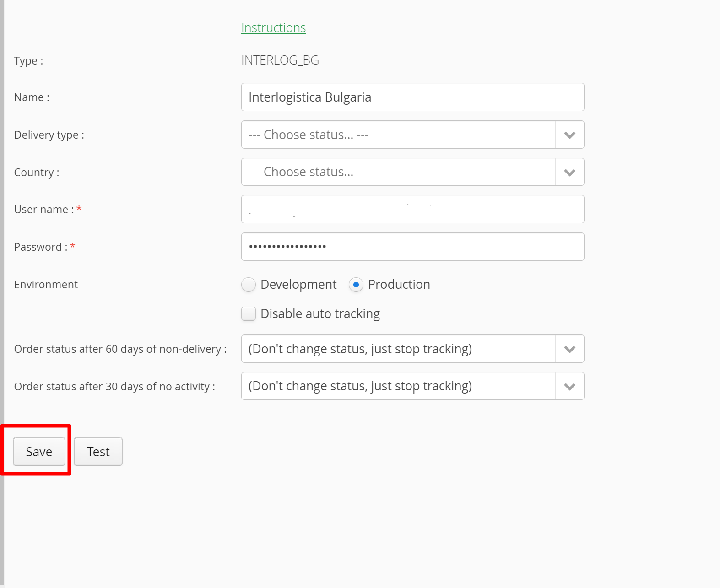Click the Environment label
720x588 pixels.
click(x=46, y=285)
